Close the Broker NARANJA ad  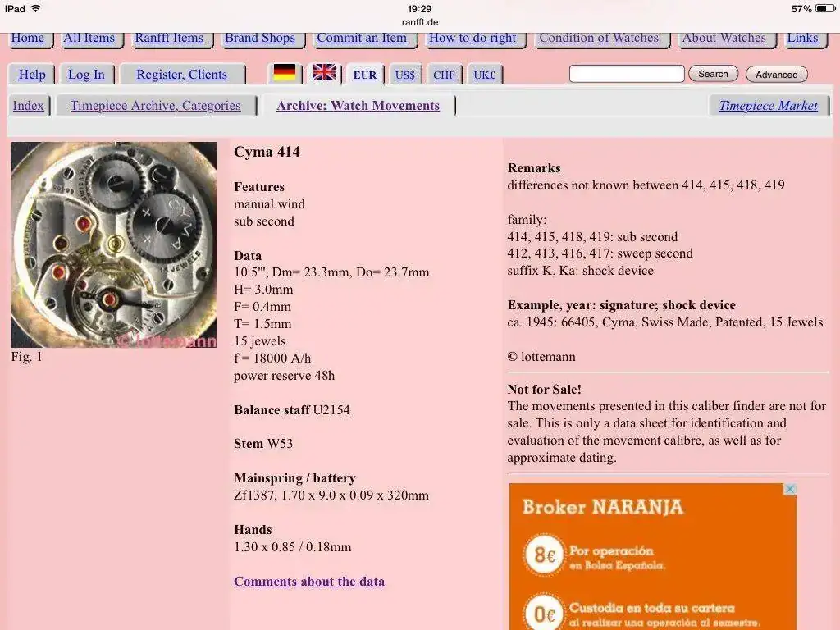tap(790, 489)
